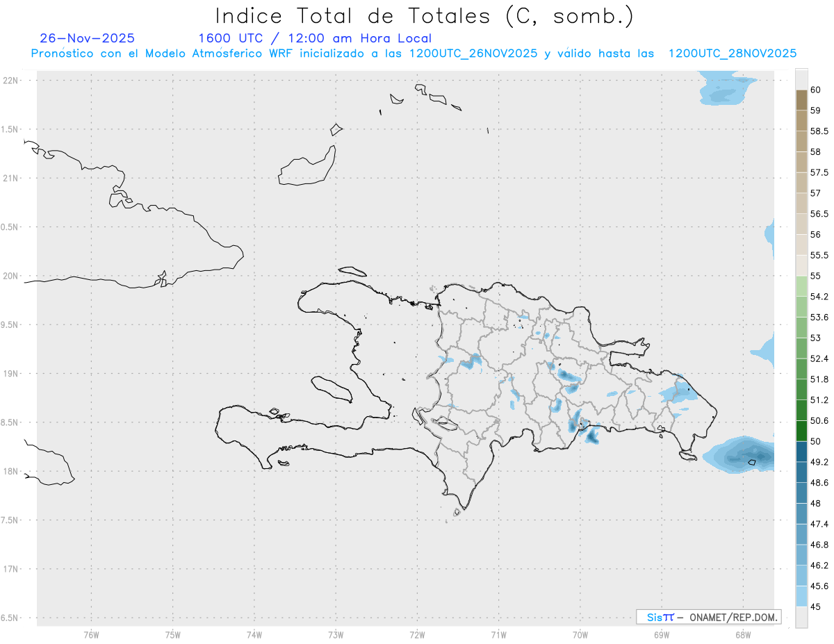The image size is (834, 644).
Task: Click the legend value '55.5'
Action: (819, 256)
